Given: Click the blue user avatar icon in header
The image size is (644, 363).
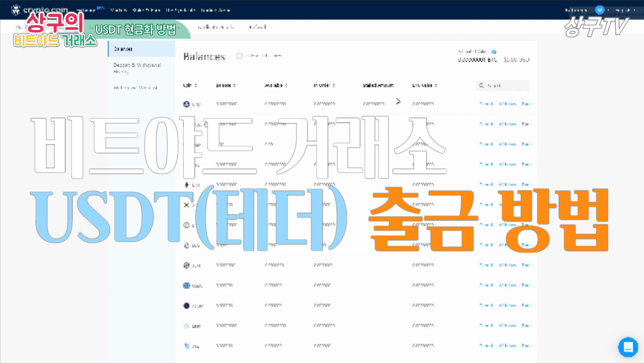Looking at the screenshot, I should point(599,10).
